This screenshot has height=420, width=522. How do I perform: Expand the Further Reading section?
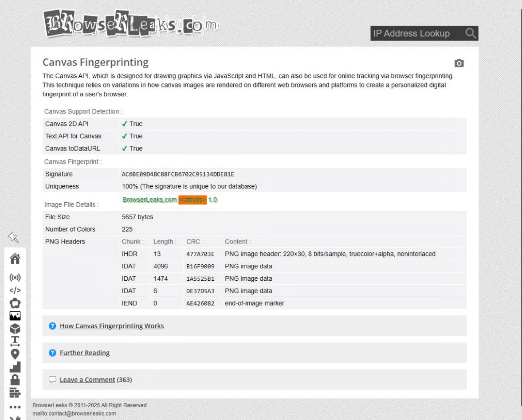click(84, 353)
